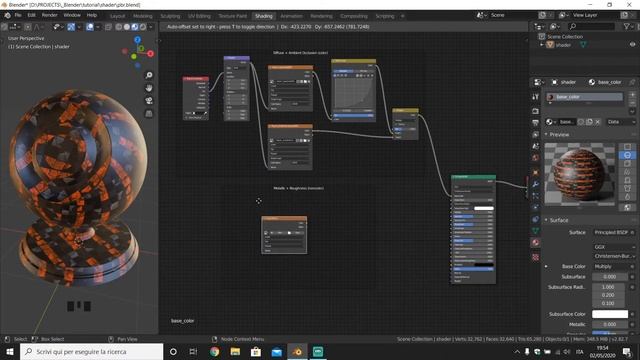Switch to the Layout workspace tab

coord(118,16)
